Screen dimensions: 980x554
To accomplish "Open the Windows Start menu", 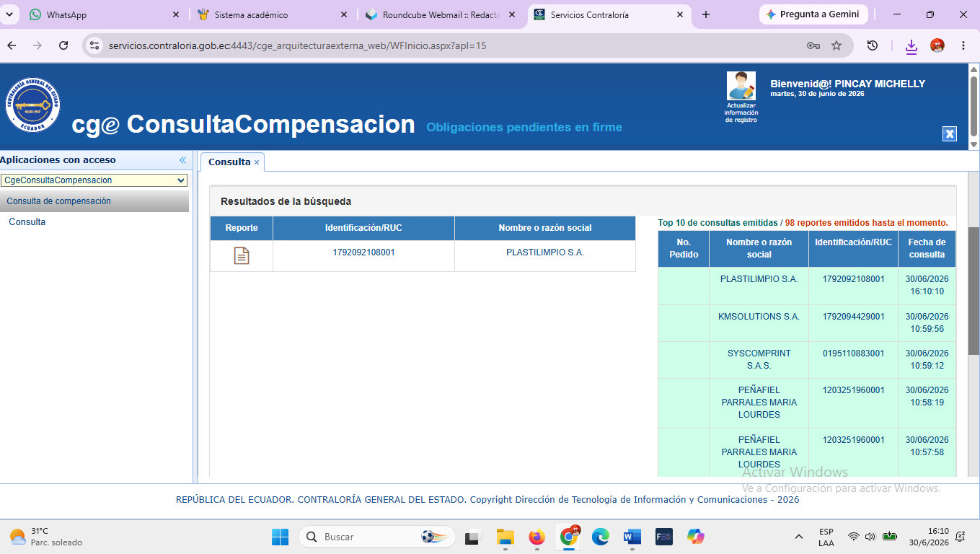I will [x=280, y=537].
